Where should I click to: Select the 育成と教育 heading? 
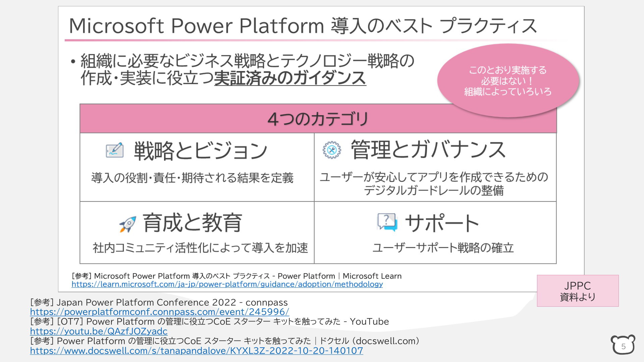[x=192, y=223]
